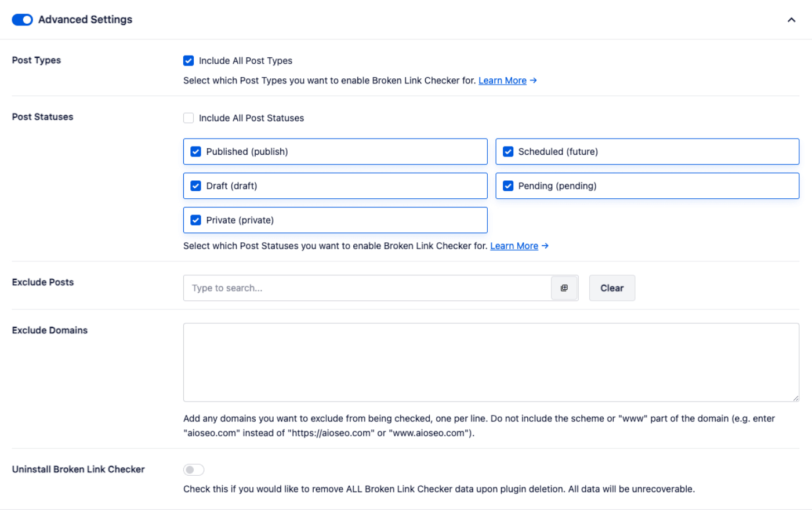The height and width of the screenshot is (510, 812).
Task: Toggle the Advanced Settings switch off
Action: point(22,20)
